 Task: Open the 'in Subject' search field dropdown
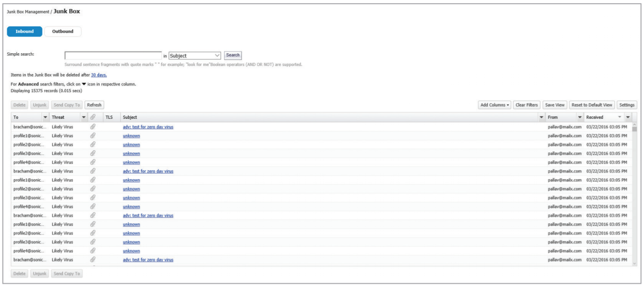195,56
